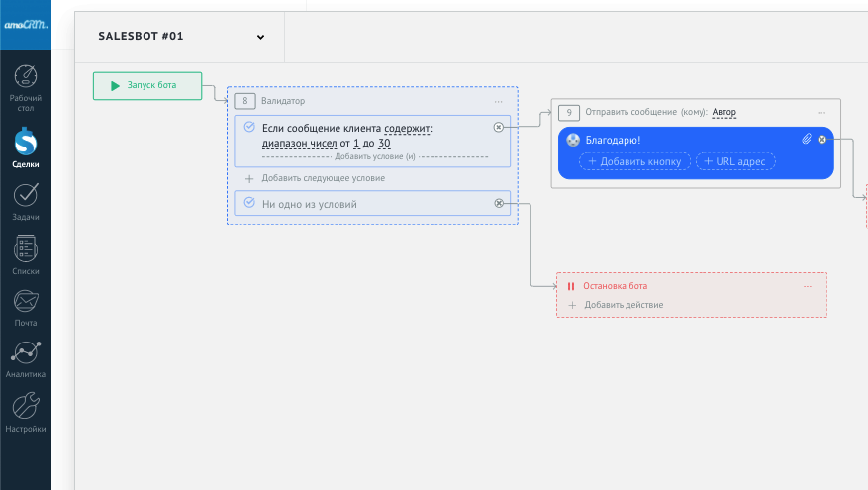Click Добавить следующее условие
Image resolution: width=868 pixels, height=490 pixels.
click(323, 178)
